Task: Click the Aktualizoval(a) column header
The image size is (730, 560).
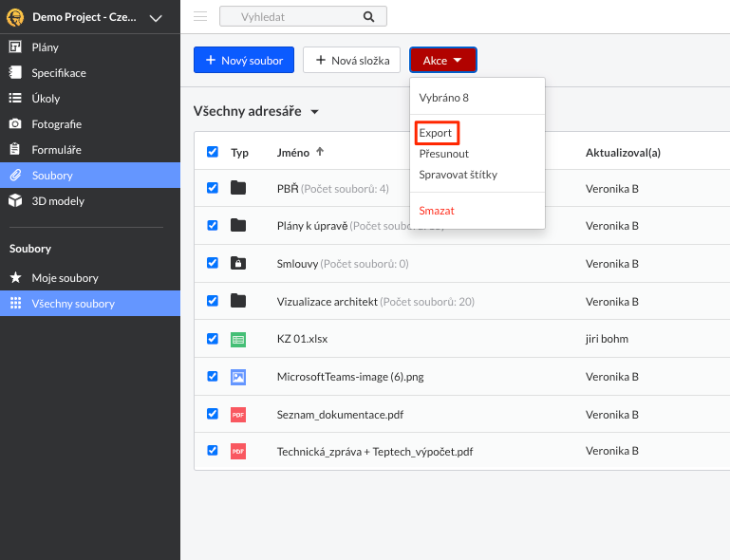Action: (x=623, y=153)
